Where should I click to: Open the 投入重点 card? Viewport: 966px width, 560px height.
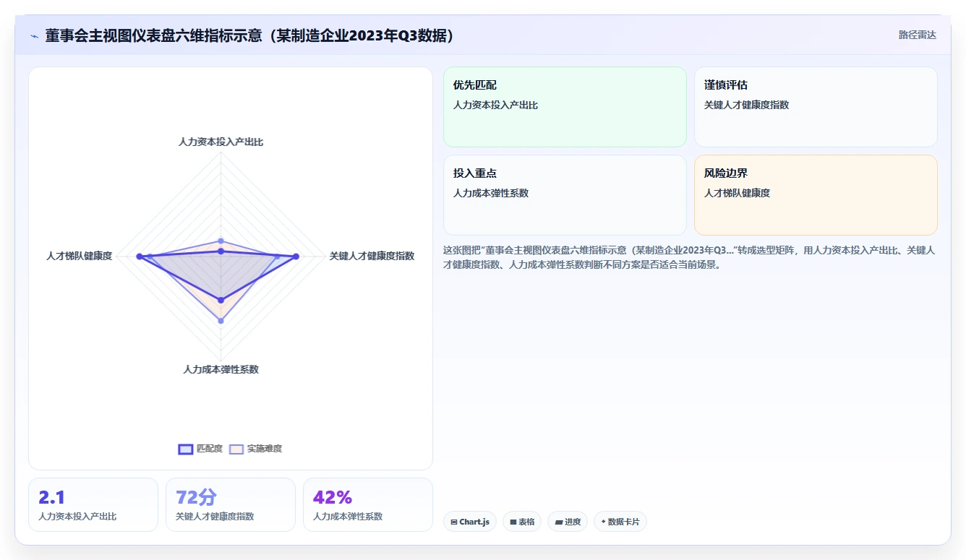pyautogui.click(x=565, y=195)
